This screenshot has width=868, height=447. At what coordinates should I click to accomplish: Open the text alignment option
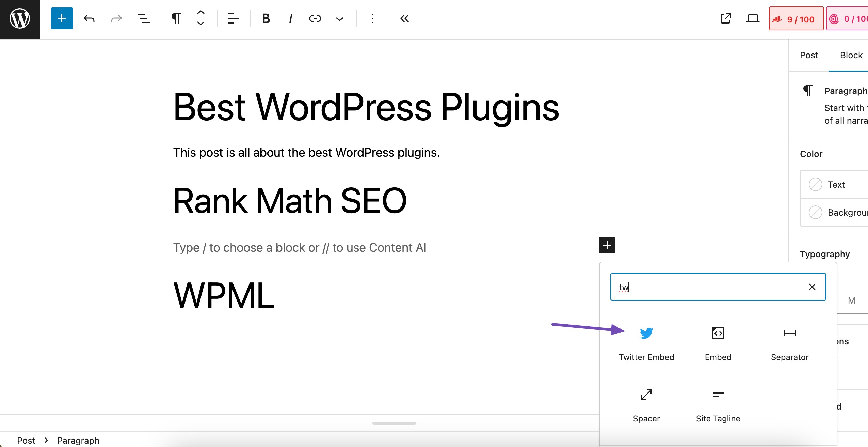pyautogui.click(x=233, y=18)
